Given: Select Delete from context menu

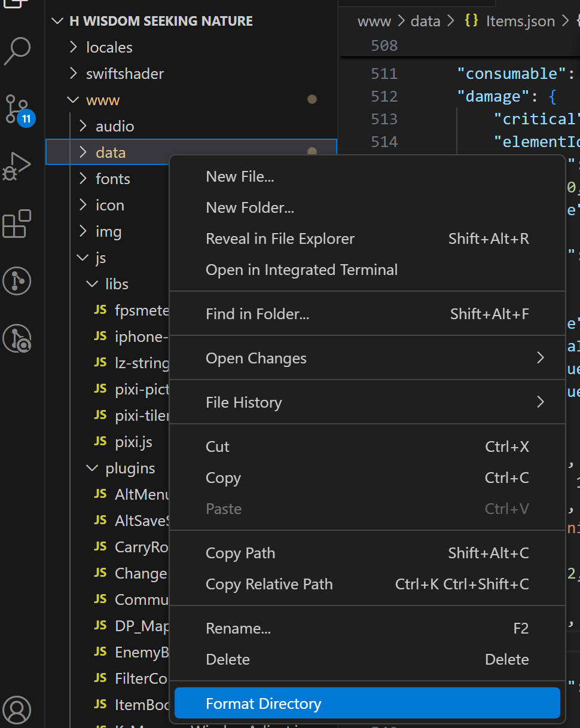Looking at the screenshot, I should point(367,659).
